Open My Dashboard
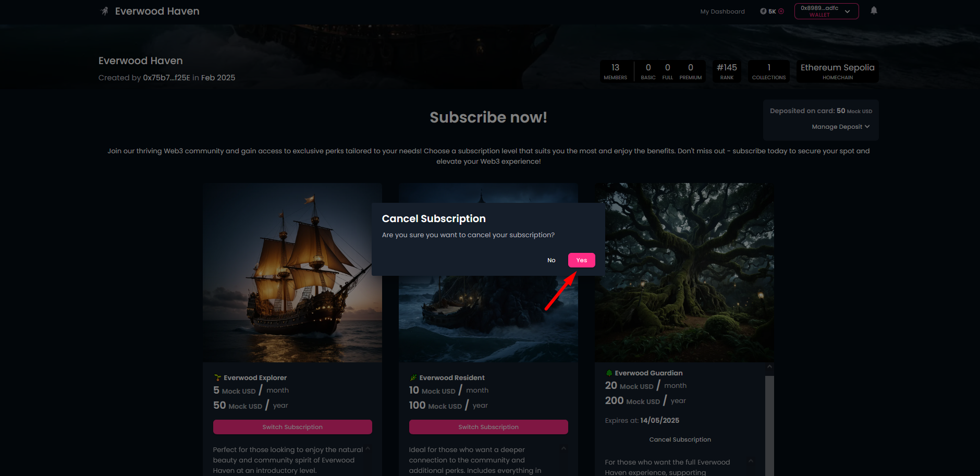 pos(722,11)
